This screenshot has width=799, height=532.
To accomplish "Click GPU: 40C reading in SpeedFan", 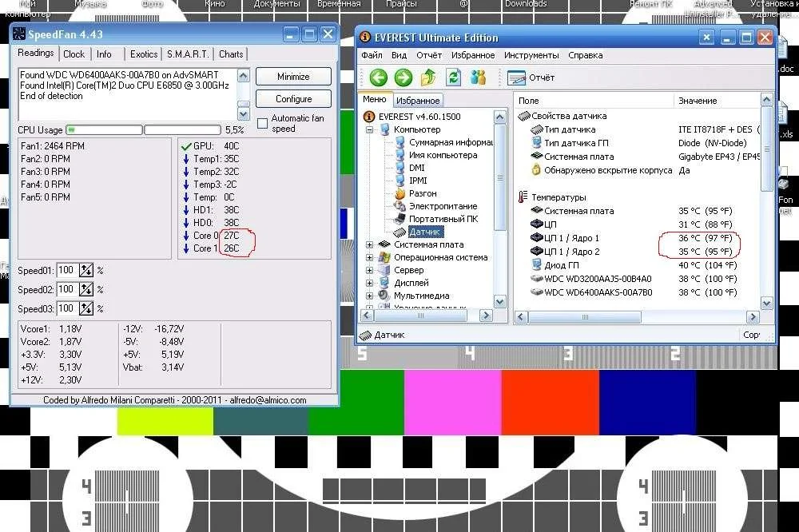I will (210, 145).
